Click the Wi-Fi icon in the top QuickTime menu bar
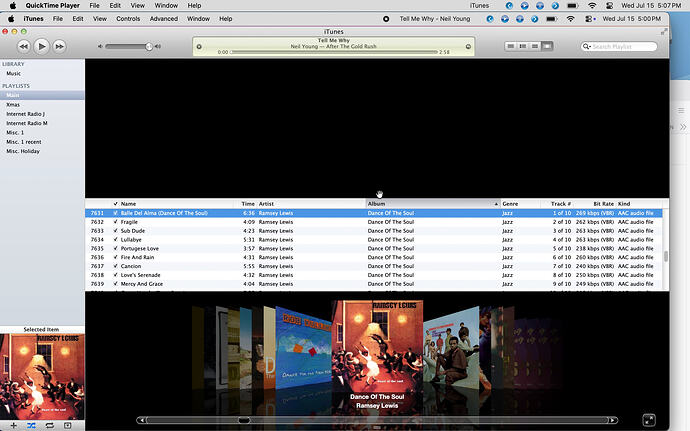 point(592,6)
